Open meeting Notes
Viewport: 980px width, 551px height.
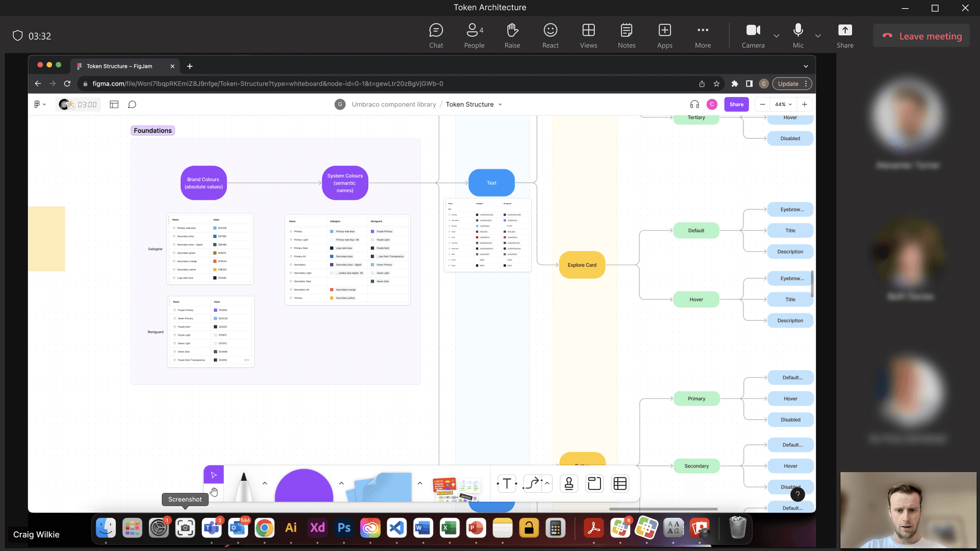point(626,36)
